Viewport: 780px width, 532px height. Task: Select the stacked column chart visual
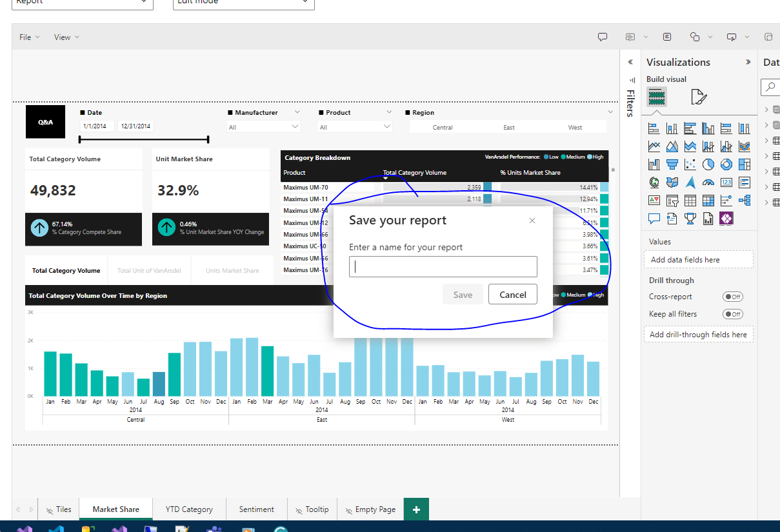coord(672,128)
